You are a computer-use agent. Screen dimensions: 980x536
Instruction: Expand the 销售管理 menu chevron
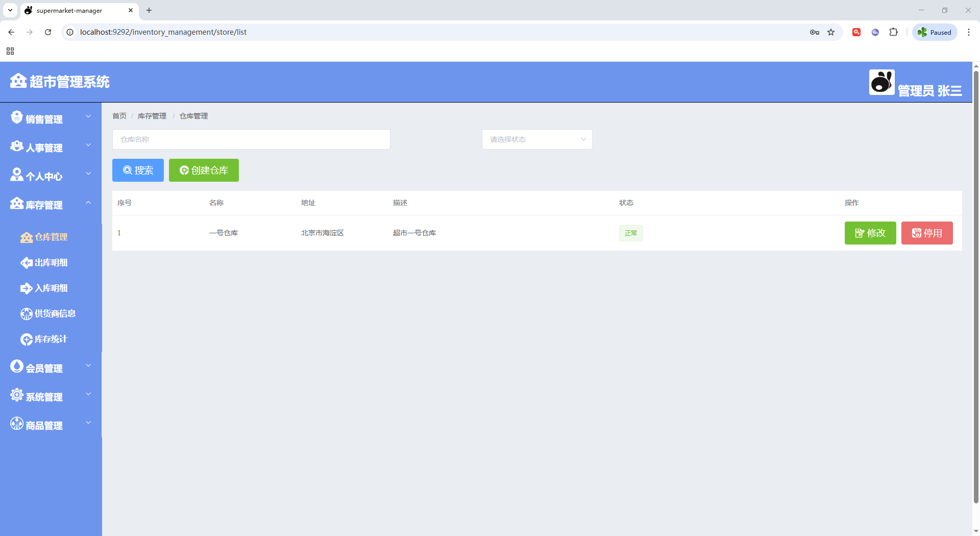(x=88, y=116)
